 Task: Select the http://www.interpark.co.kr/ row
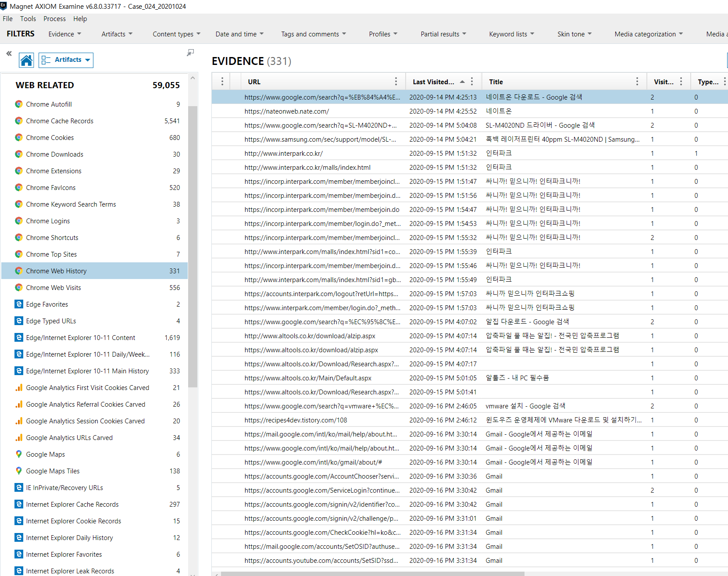click(470, 154)
